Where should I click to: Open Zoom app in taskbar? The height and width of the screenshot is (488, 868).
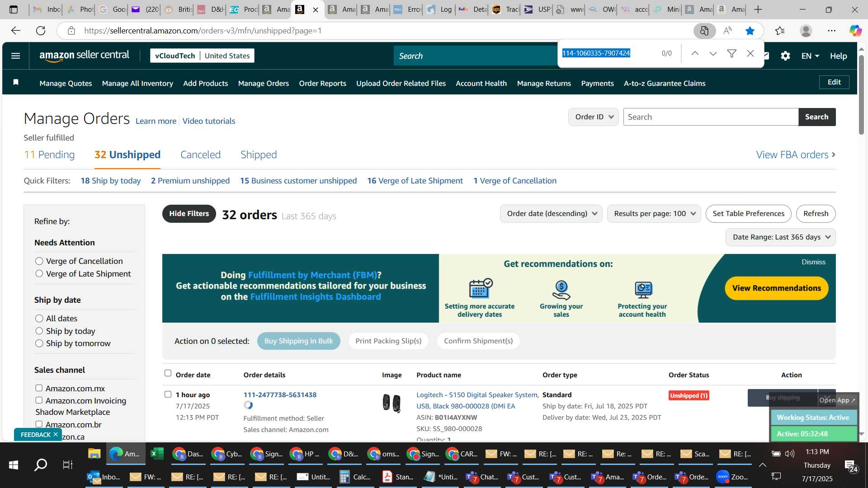pyautogui.click(x=732, y=477)
